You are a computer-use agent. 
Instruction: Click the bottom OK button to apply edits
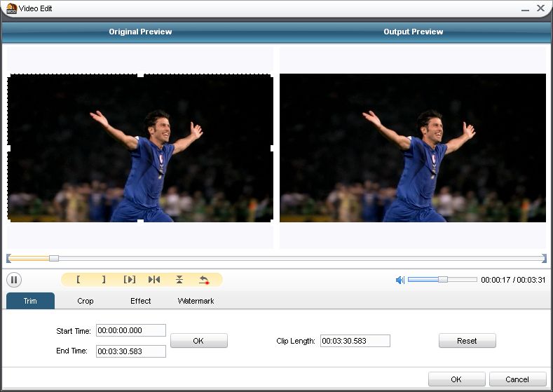pos(457,379)
